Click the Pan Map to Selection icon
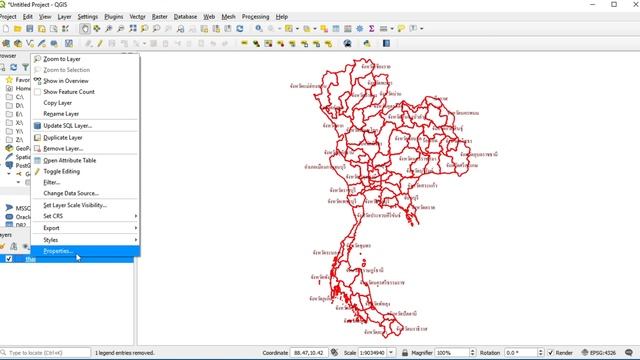This screenshot has width=640, height=360. [97, 29]
